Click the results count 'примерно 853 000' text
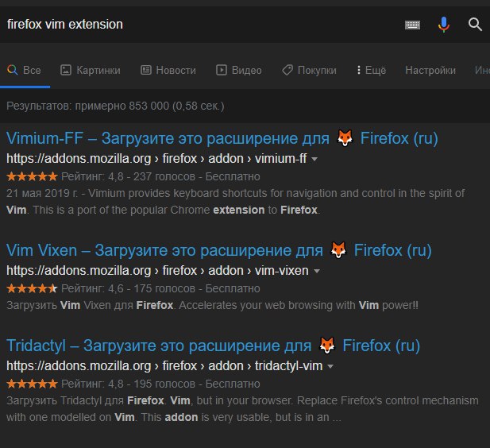 (122, 106)
